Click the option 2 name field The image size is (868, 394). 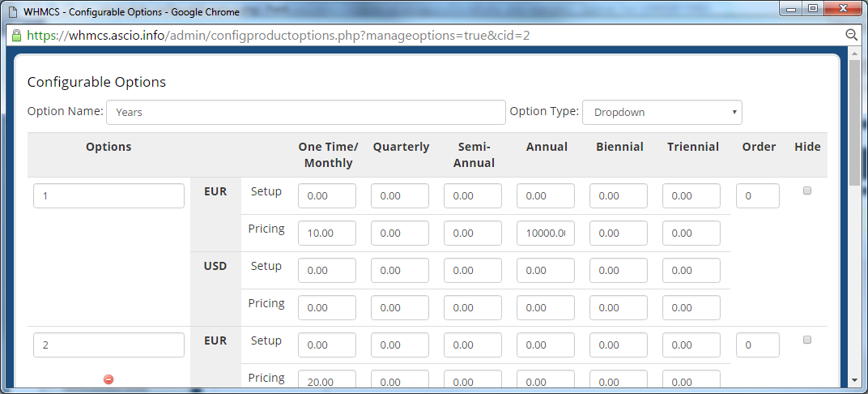(x=108, y=345)
